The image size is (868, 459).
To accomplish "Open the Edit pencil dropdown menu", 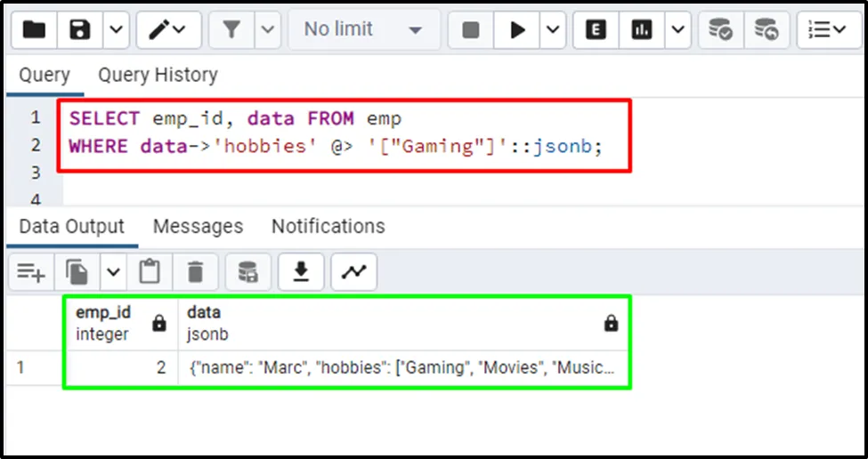I will (x=166, y=30).
